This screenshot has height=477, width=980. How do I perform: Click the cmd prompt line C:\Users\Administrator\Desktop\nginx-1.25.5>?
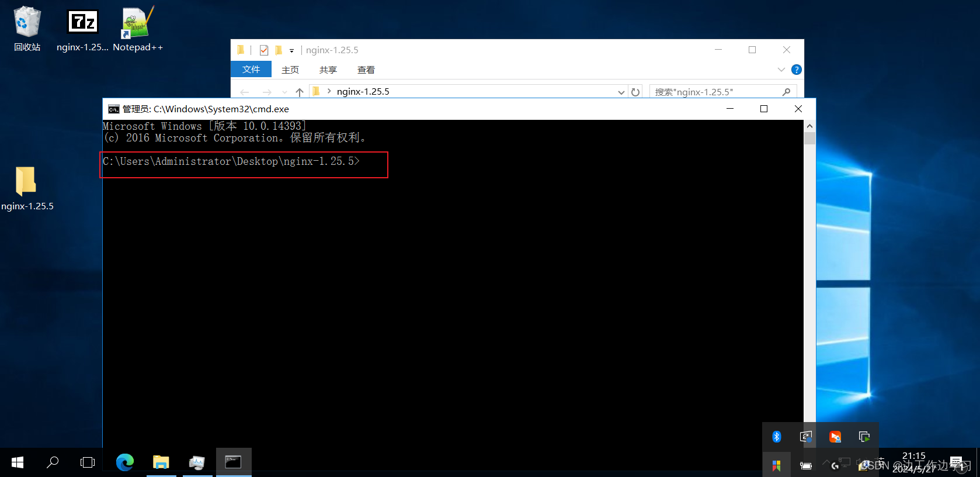(231, 161)
